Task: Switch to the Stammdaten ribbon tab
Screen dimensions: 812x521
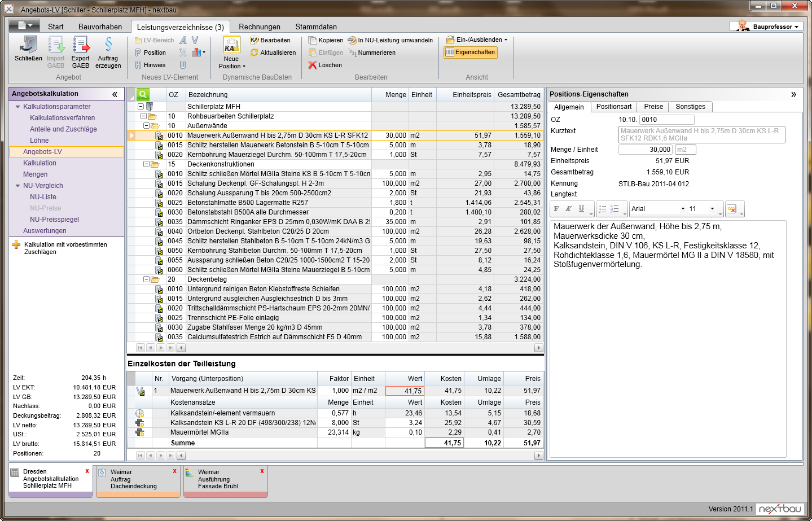Action: [316, 27]
